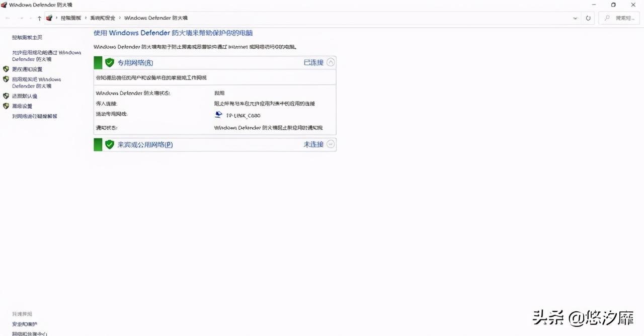Go up one level with the up arrow

coord(39,18)
